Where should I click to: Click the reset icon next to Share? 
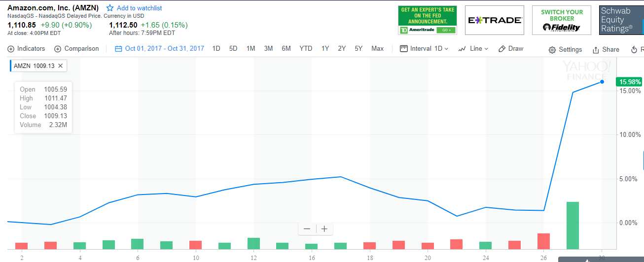tap(634, 50)
